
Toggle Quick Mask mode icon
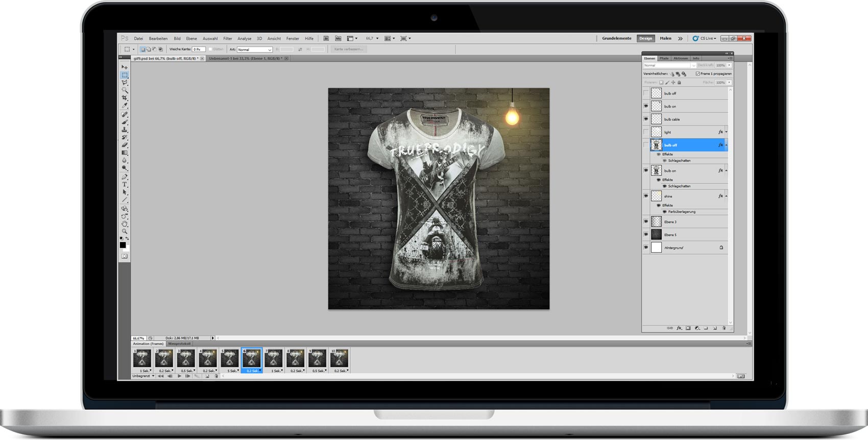[x=124, y=256]
